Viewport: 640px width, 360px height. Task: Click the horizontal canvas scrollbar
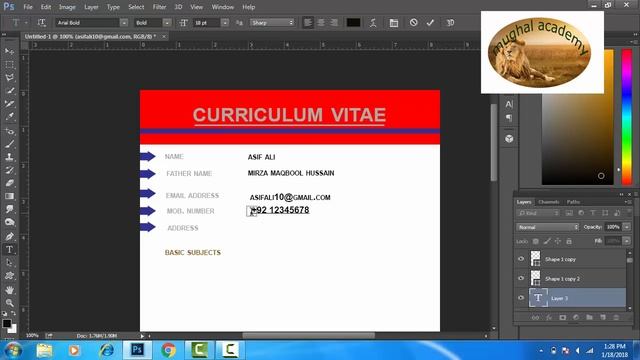[309, 336]
